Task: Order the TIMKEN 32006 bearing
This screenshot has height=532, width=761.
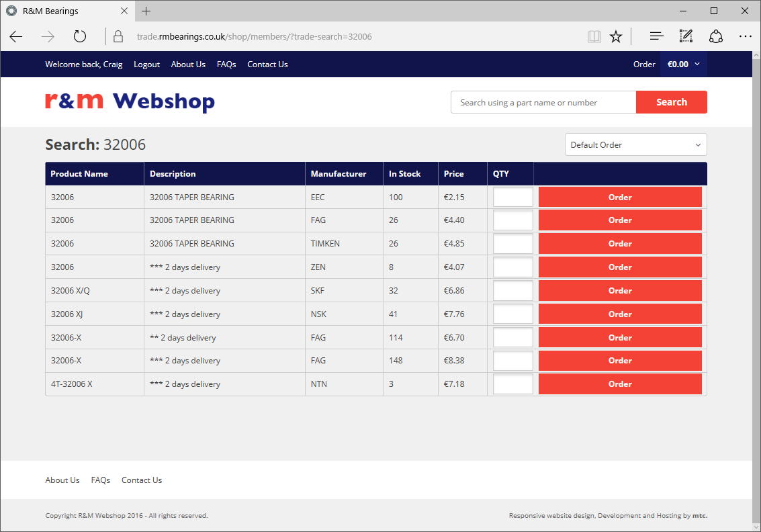Action: (x=620, y=244)
